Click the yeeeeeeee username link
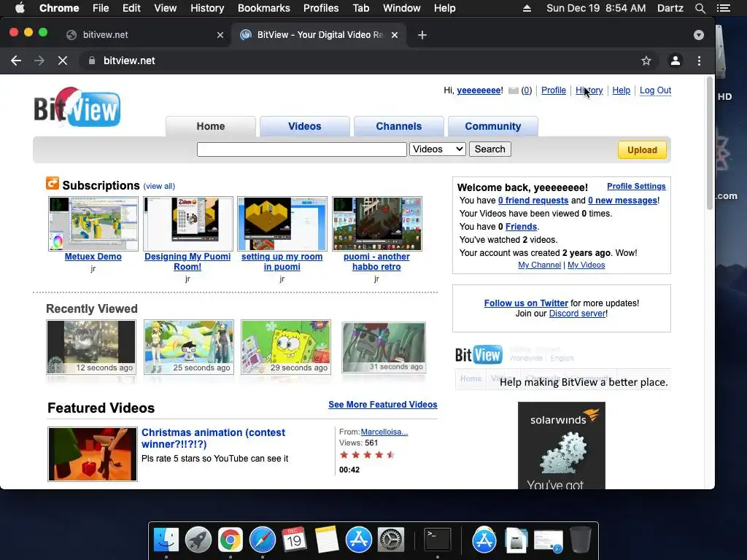Viewport: 747px width, 560px height. 479,90
